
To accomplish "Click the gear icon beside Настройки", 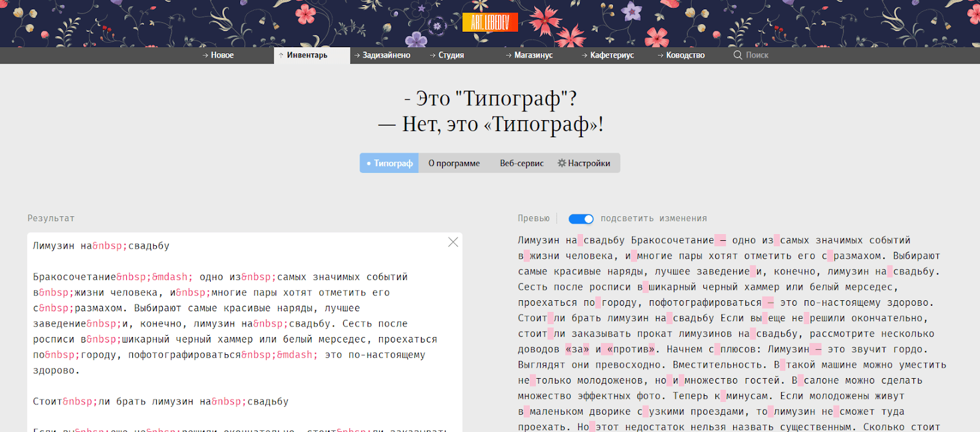I will pos(562,163).
